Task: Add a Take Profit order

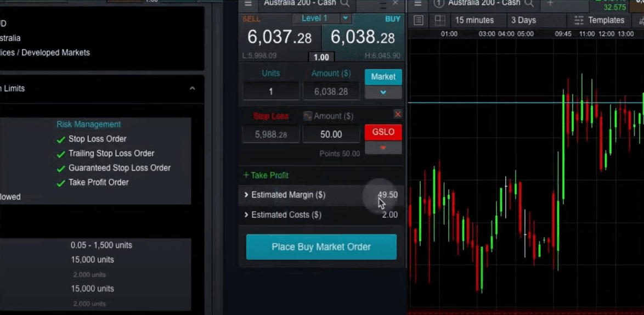Action: click(x=266, y=175)
